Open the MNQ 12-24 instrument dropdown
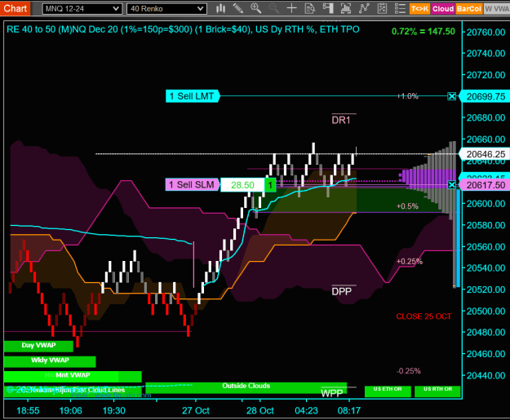Image resolution: width=510 pixels, height=420 pixels. [x=82, y=9]
